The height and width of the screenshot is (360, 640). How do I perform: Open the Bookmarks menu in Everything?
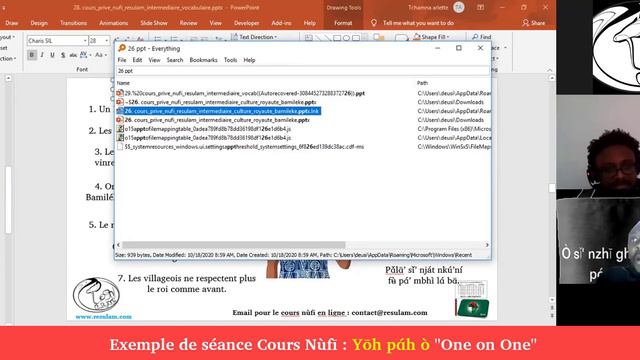click(x=203, y=60)
